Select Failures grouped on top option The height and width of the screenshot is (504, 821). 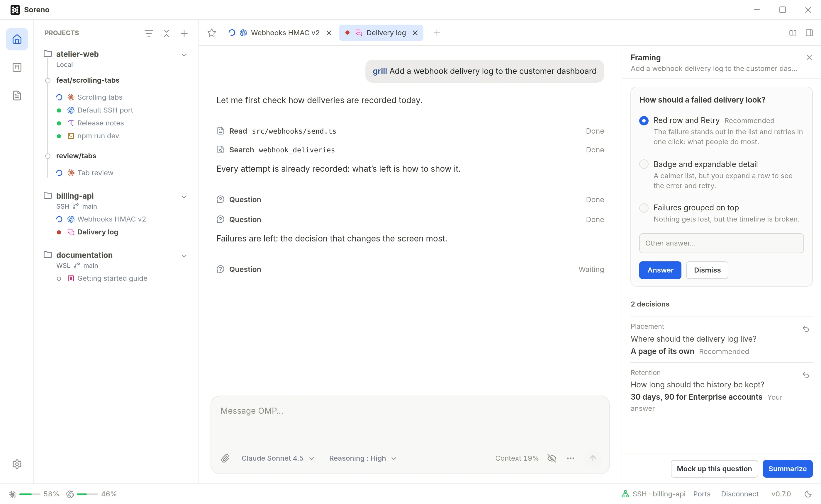coord(644,208)
